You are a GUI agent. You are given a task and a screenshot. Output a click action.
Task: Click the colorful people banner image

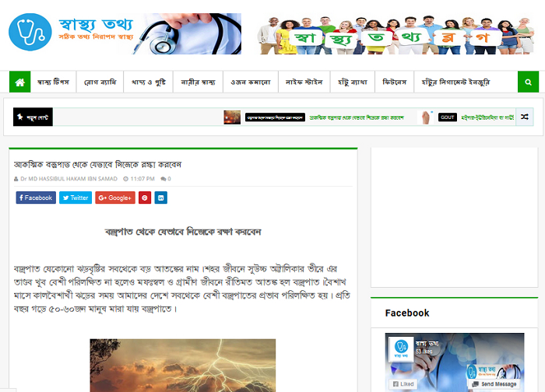click(396, 35)
